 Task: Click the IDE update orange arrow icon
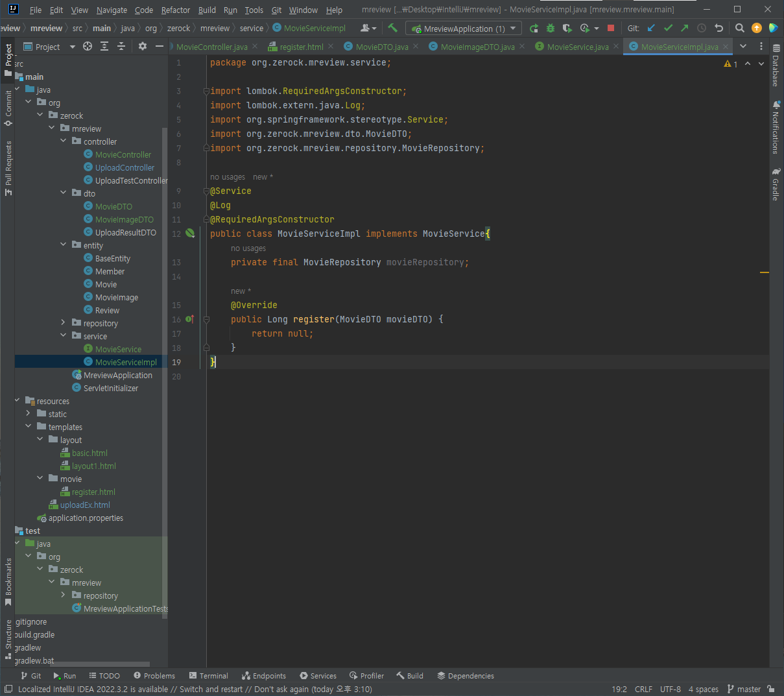pyautogui.click(x=756, y=28)
